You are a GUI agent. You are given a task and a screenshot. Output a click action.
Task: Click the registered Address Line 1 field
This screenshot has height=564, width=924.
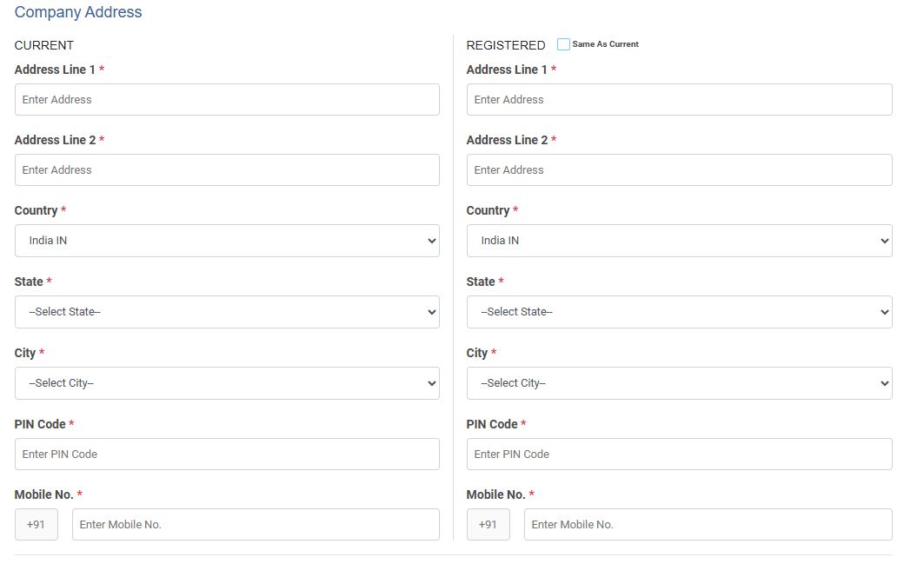click(x=679, y=100)
